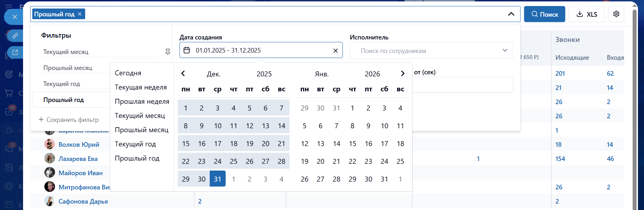The image size is (644, 210).
Task: Open the document list sidebar icon
Action: click(x=9, y=167)
